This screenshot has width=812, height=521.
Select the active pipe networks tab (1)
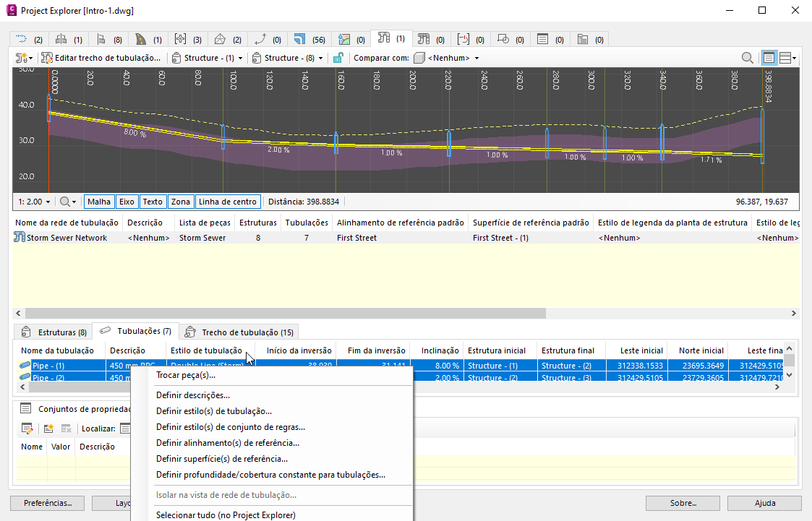[391, 38]
